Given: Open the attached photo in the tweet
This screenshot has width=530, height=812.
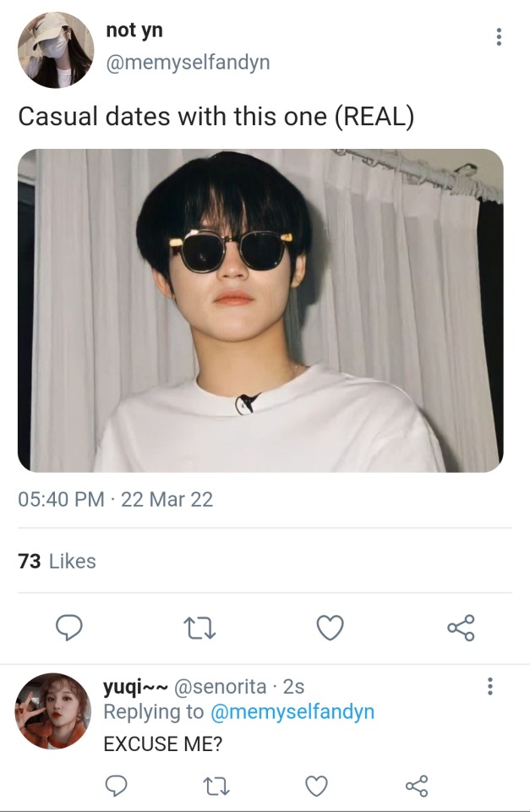Looking at the screenshot, I should point(260,310).
